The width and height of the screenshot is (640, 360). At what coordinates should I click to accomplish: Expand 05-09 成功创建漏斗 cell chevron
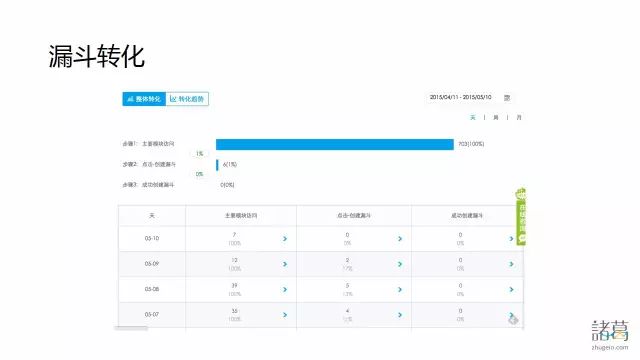[x=511, y=264]
